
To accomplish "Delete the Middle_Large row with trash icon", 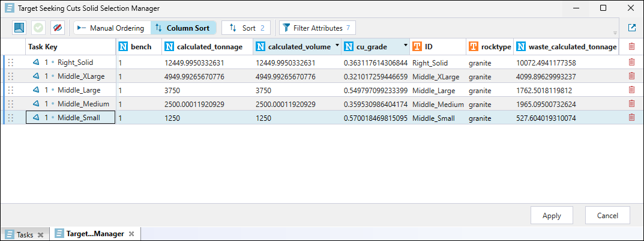I will click(631, 90).
